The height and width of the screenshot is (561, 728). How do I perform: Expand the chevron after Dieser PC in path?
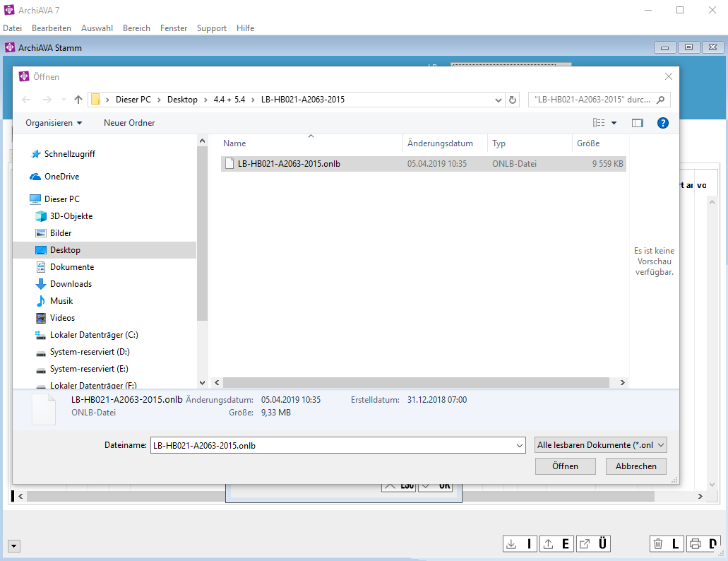click(160, 100)
